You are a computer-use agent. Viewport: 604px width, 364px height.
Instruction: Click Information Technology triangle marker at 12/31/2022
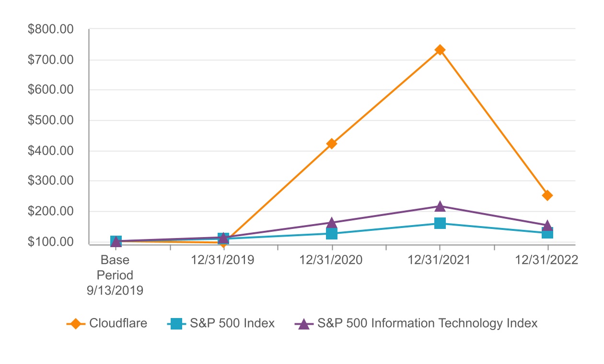click(x=547, y=225)
